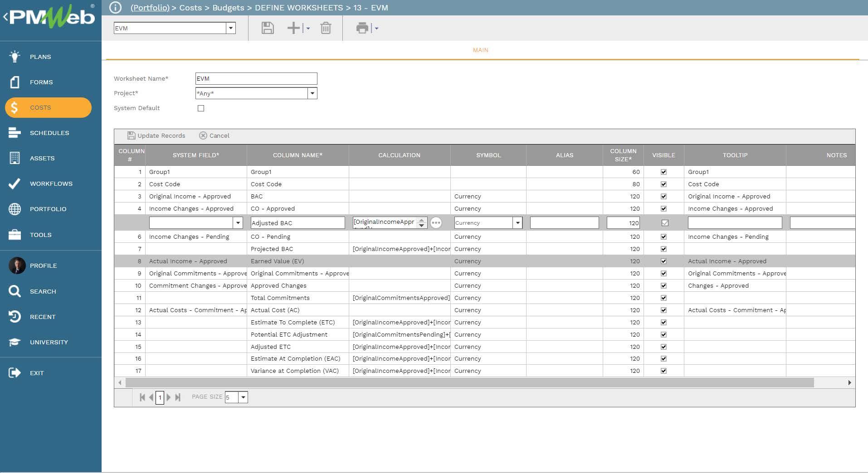Click the Save floppy disk toolbar icon

pyautogui.click(x=268, y=28)
